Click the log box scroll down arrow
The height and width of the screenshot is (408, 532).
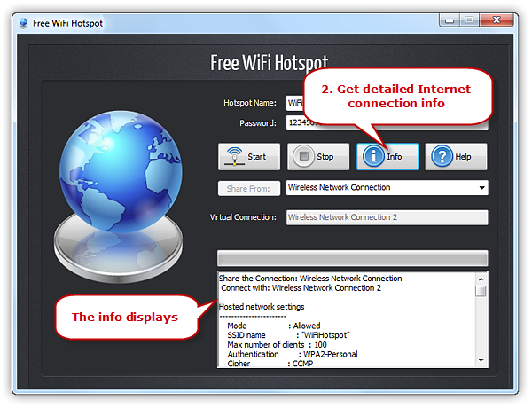pos(481,360)
